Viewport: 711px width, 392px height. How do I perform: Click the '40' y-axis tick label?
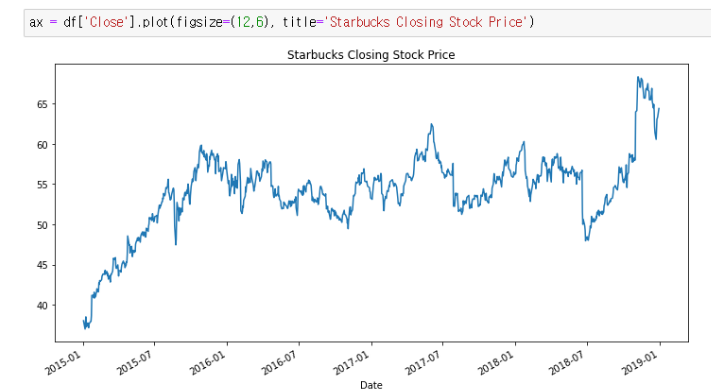click(42, 306)
